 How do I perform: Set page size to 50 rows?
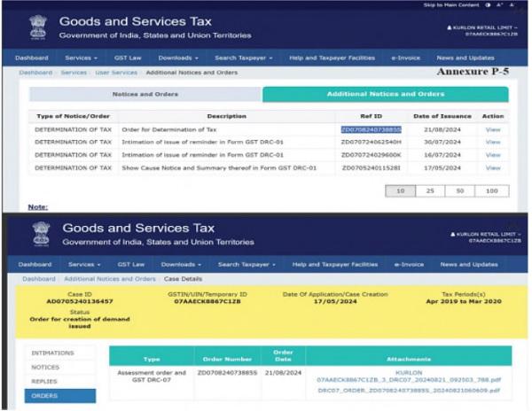point(460,190)
